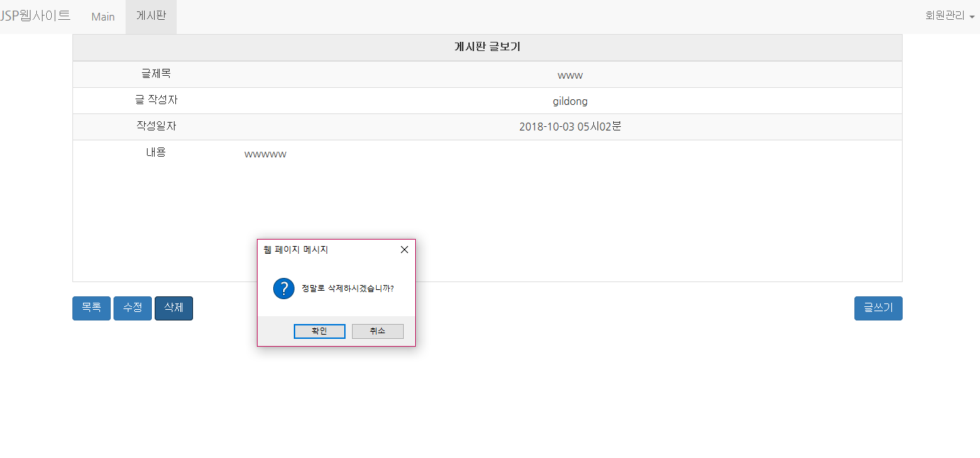Click the 작성일자 label cell

click(x=156, y=127)
